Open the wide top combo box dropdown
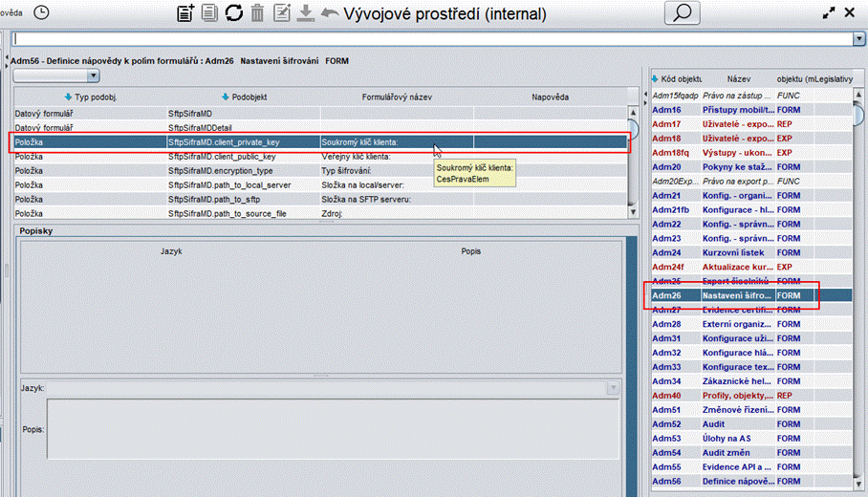 (x=857, y=39)
